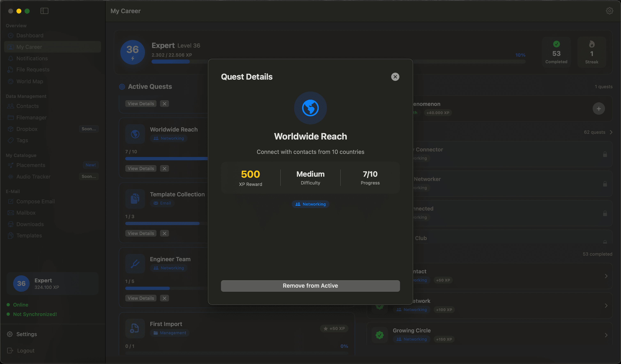Select the Contacts icon in the sidebar
The width and height of the screenshot is (621, 364).
(x=11, y=106)
